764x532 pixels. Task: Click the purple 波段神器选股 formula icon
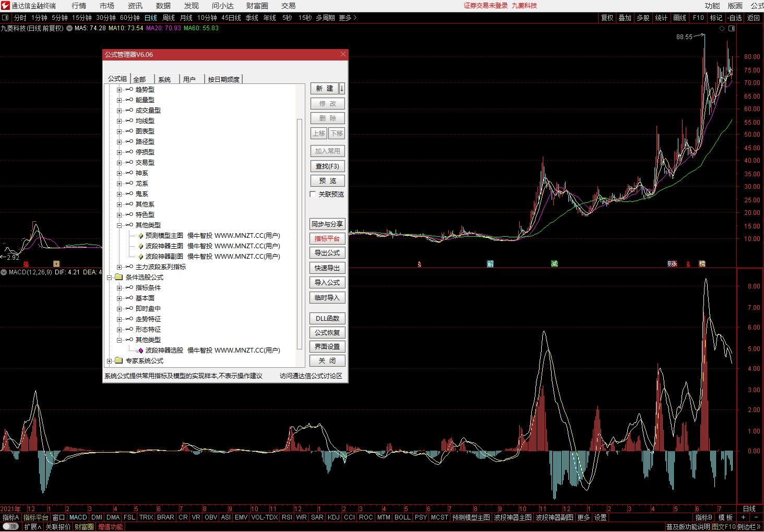[x=141, y=350]
